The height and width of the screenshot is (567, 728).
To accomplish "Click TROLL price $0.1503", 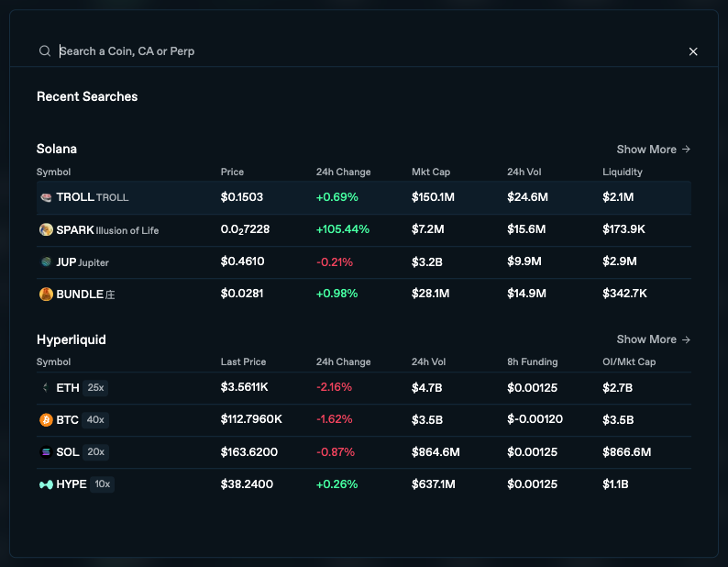I will (242, 197).
